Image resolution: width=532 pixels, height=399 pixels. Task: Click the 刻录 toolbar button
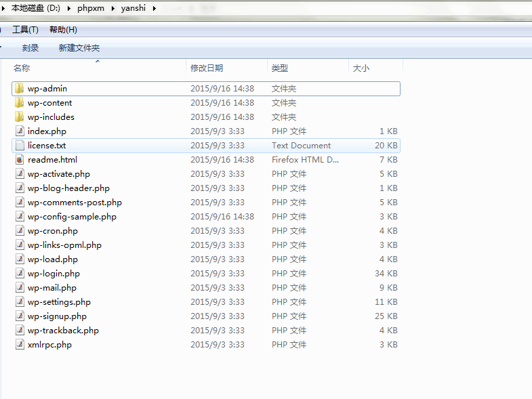[x=30, y=48]
